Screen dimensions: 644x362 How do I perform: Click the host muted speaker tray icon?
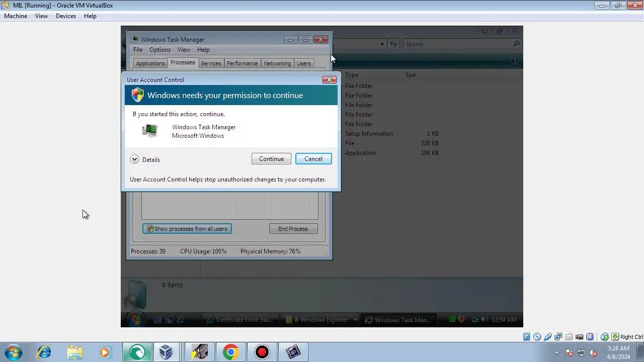[x=593, y=352]
